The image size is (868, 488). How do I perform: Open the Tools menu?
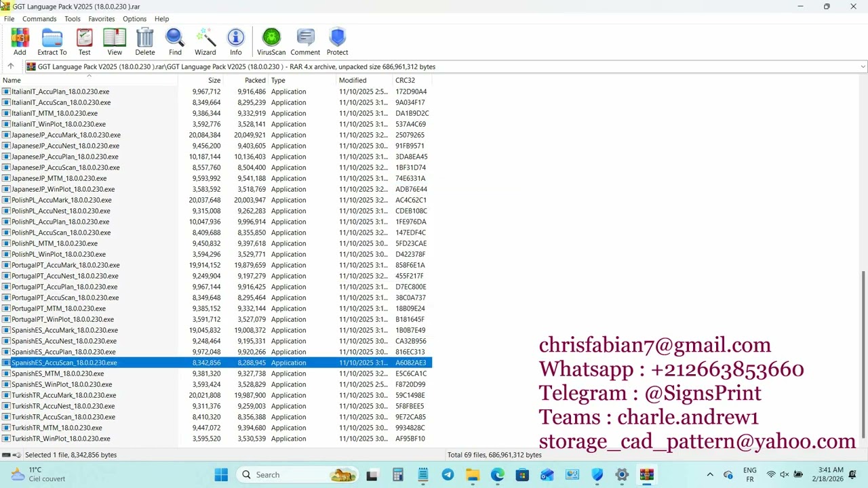click(x=73, y=19)
